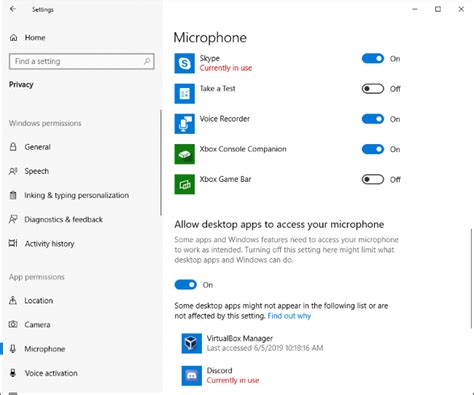Screen dimensions: 474x395
Task: Toggle Xbox Console Companion microphone access
Action: point(373,149)
